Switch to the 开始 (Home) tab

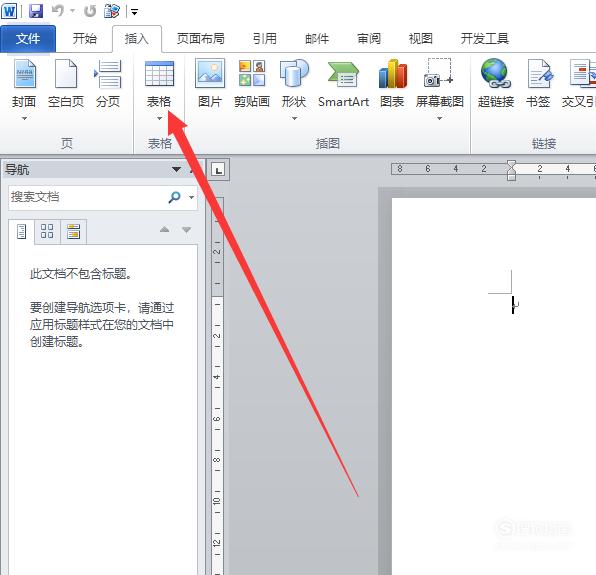[x=85, y=38]
